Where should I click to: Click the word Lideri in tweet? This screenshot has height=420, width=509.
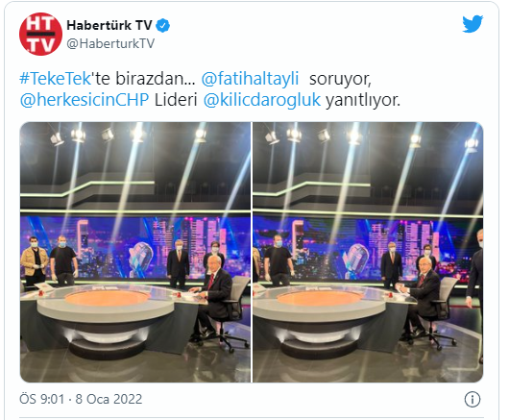click(x=176, y=100)
